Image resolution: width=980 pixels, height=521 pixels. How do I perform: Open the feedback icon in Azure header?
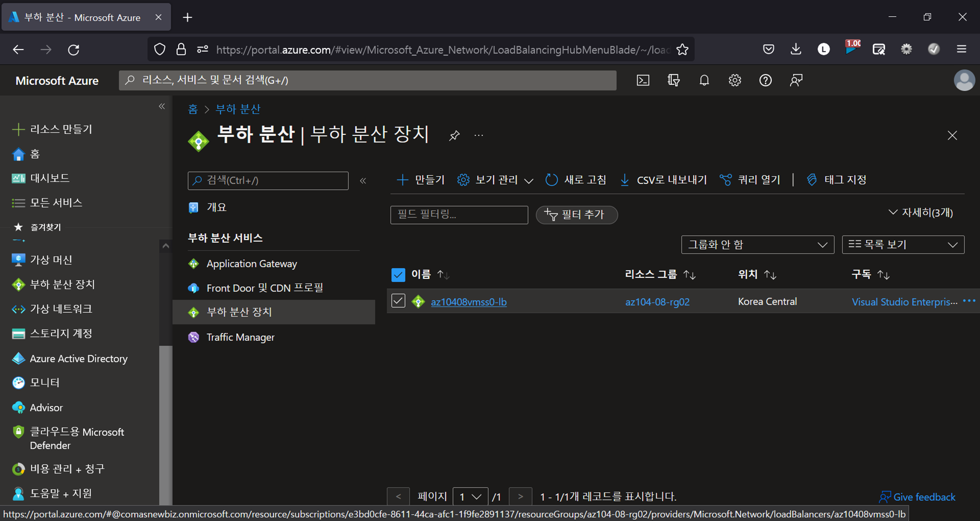(796, 80)
